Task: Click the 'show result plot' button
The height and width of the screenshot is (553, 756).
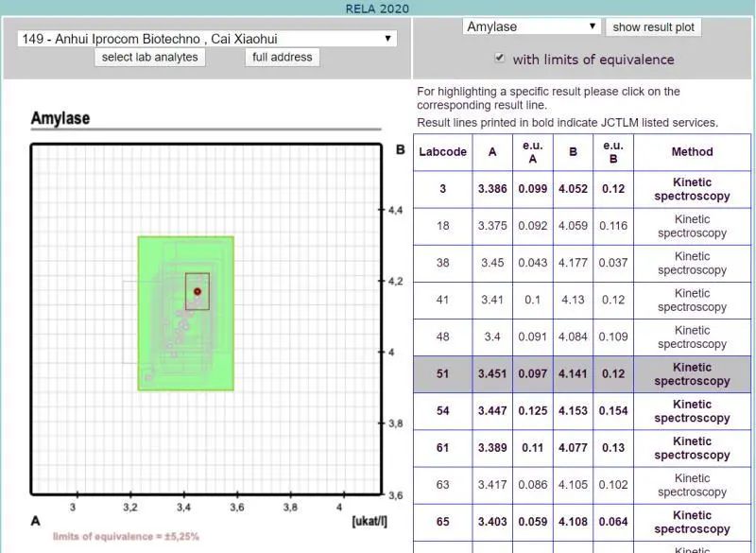Action: click(653, 27)
